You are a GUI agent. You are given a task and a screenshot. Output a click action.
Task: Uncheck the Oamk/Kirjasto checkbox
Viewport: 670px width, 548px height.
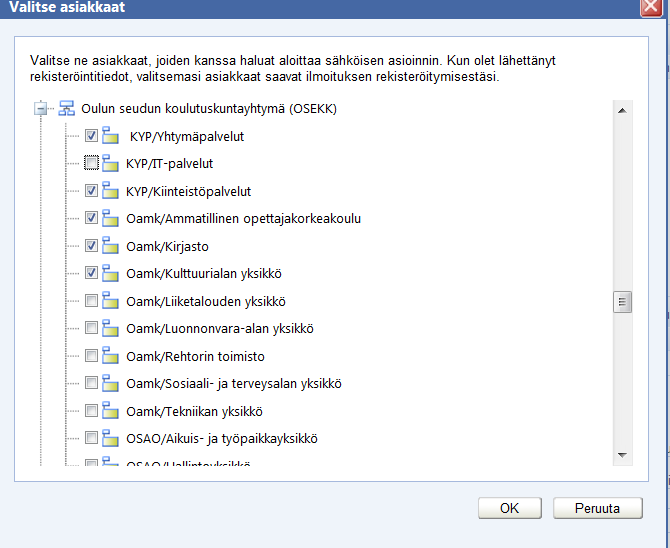(x=91, y=245)
